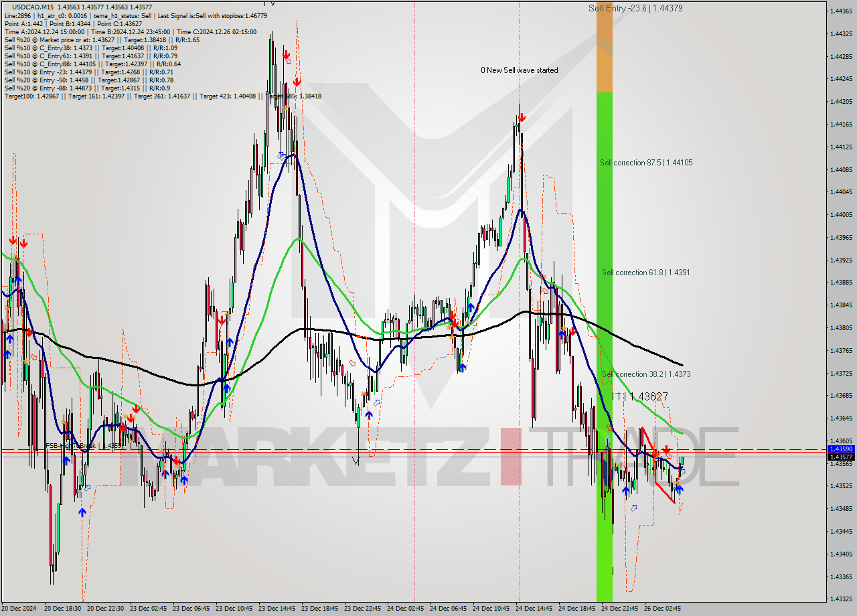Select 'Sell correction 61.8 | 1.4391' label
This screenshot has width=857, height=616.
coord(645,273)
